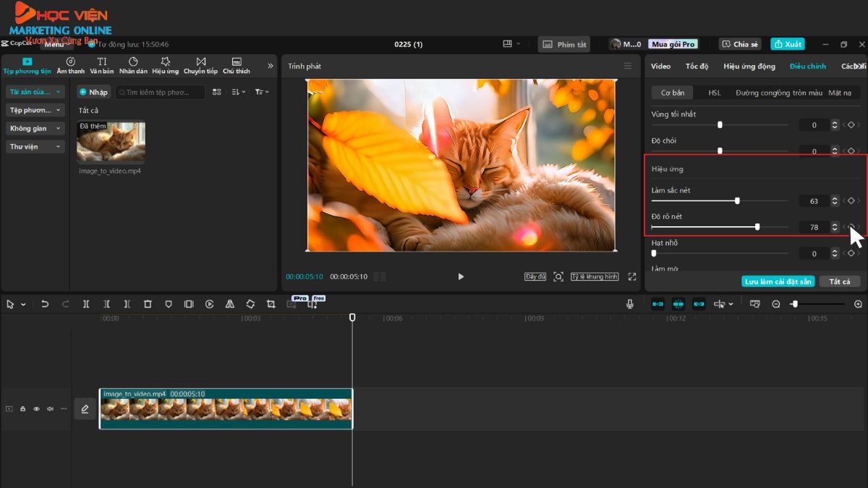
Task: Click the Chia sẻ button
Action: (740, 44)
